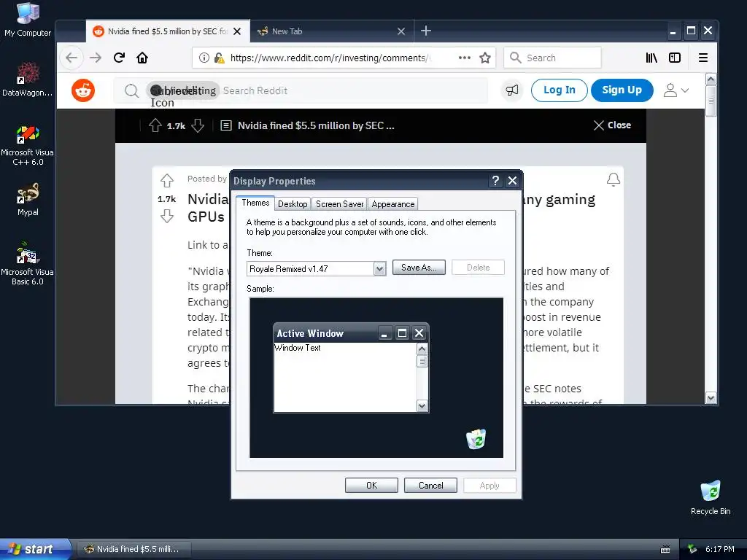Image resolution: width=747 pixels, height=560 pixels.
Task: Switch to the Desktop tab
Action: pyautogui.click(x=293, y=204)
